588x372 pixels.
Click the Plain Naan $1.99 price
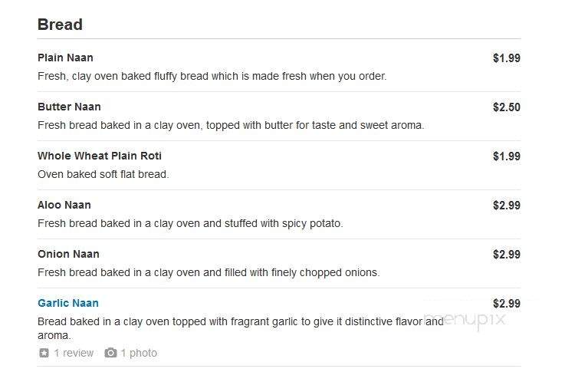pyautogui.click(x=507, y=58)
